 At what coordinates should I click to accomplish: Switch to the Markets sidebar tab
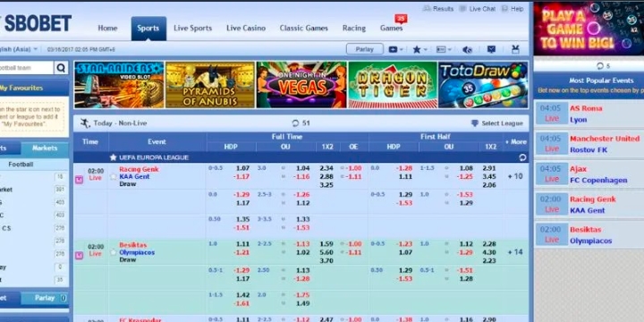click(x=45, y=148)
